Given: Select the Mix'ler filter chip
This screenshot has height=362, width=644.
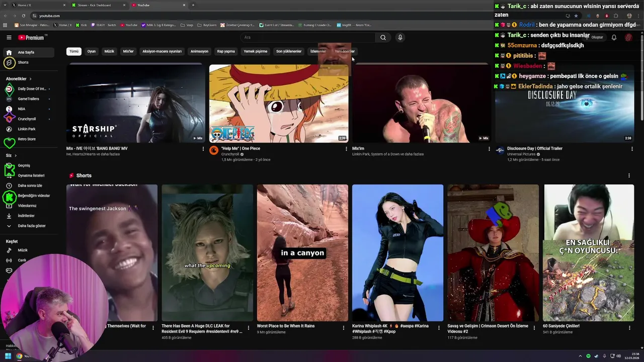Looking at the screenshot, I should (x=128, y=51).
